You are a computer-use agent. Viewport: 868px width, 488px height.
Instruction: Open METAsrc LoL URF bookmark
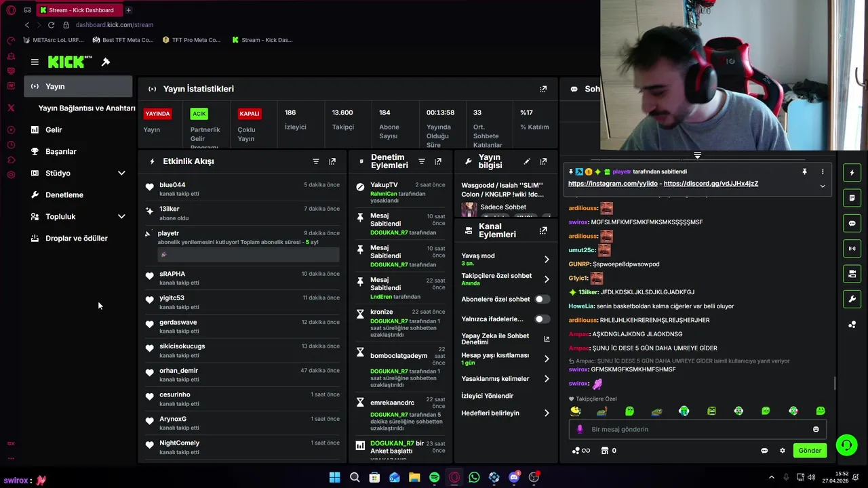pyautogui.click(x=53, y=40)
